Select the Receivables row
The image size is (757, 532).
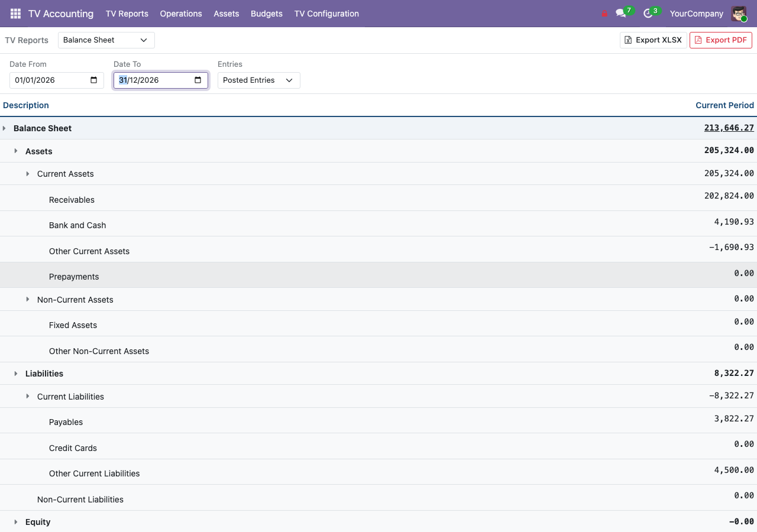[378, 198]
